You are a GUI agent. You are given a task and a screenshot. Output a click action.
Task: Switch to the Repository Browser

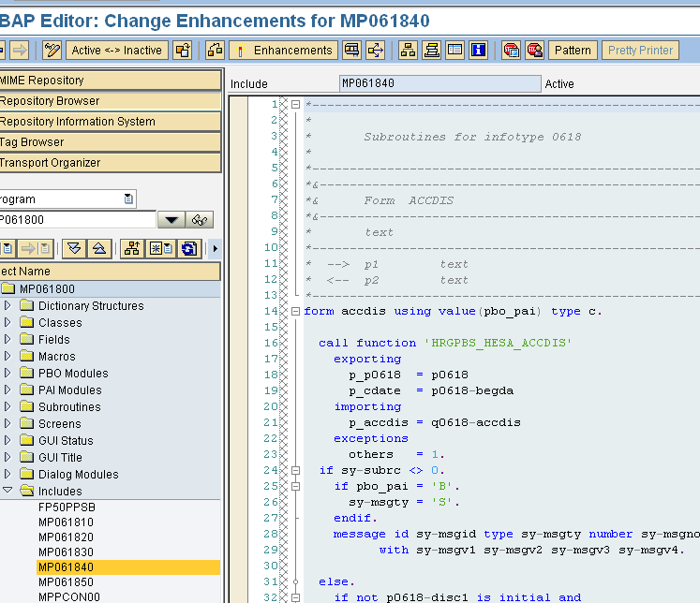tap(110, 101)
